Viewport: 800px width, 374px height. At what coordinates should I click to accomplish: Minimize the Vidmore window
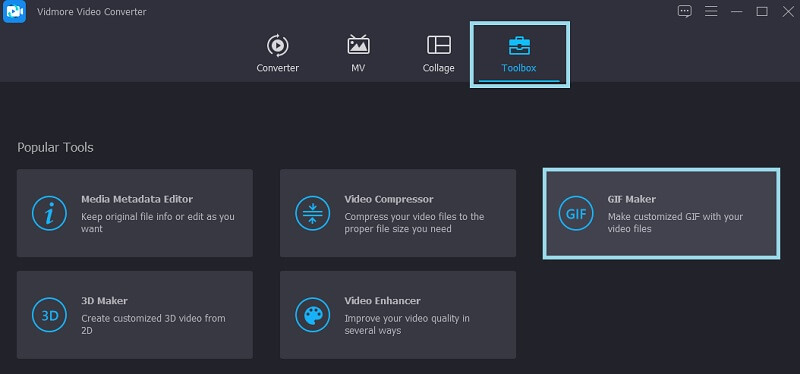point(736,11)
